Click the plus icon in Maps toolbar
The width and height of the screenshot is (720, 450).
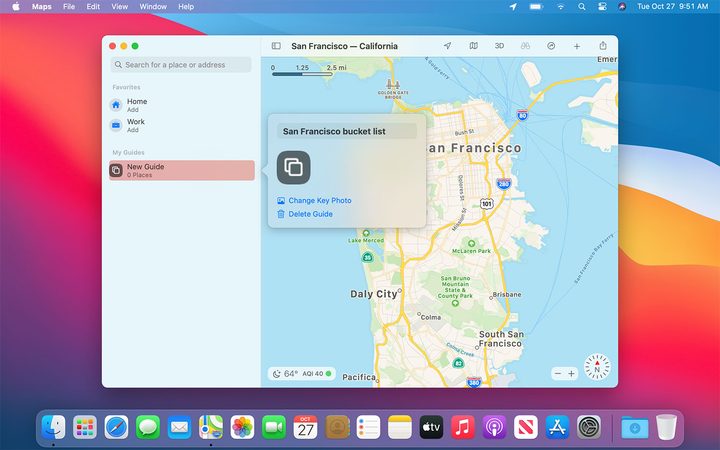[577, 46]
